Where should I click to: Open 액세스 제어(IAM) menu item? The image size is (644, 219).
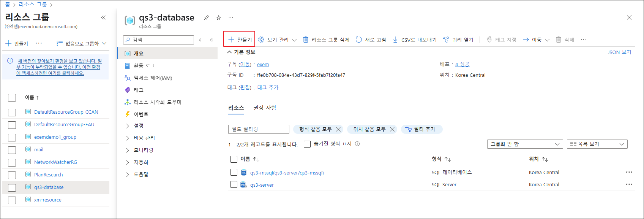click(x=153, y=78)
